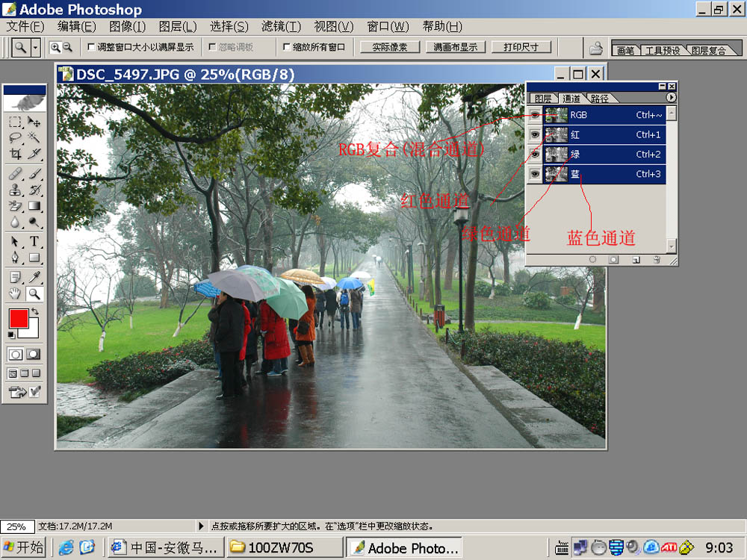The image size is (747, 560).
Task: Open the Channels panel flyout menu
Action: pos(671,98)
